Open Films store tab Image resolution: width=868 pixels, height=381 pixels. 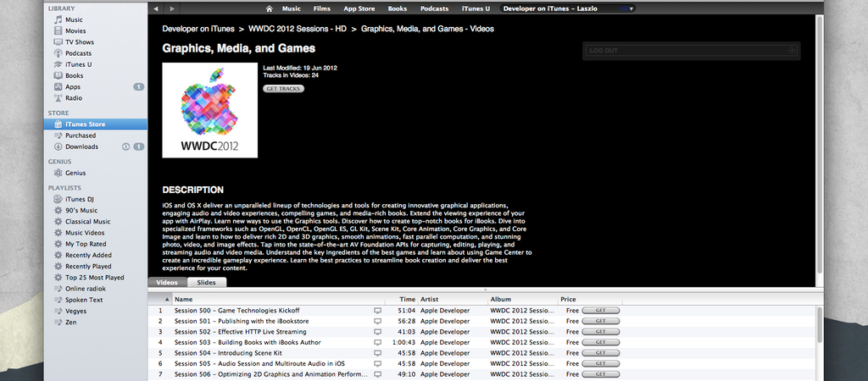tap(321, 8)
